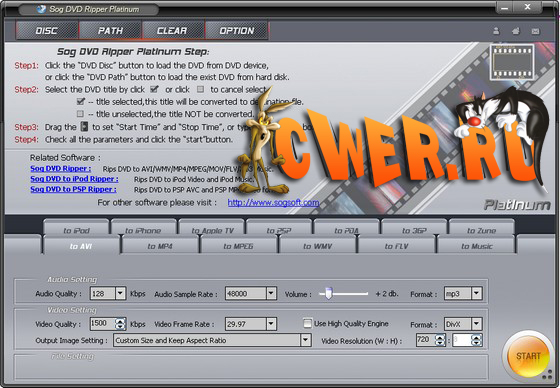Expand the Audio Sample Rate dropdown
Screen dimensions: 560x388
[x=271, y=294]
